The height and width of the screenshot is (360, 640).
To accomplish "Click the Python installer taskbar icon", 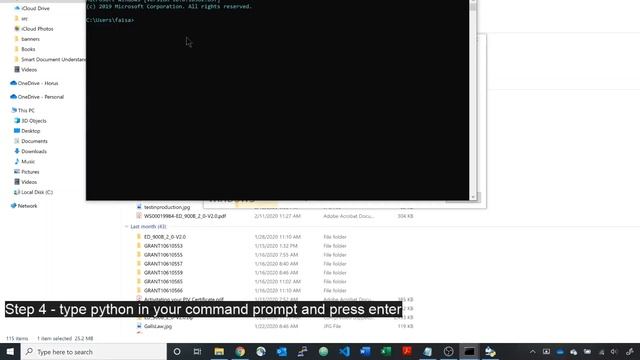I will pos(490,351).
